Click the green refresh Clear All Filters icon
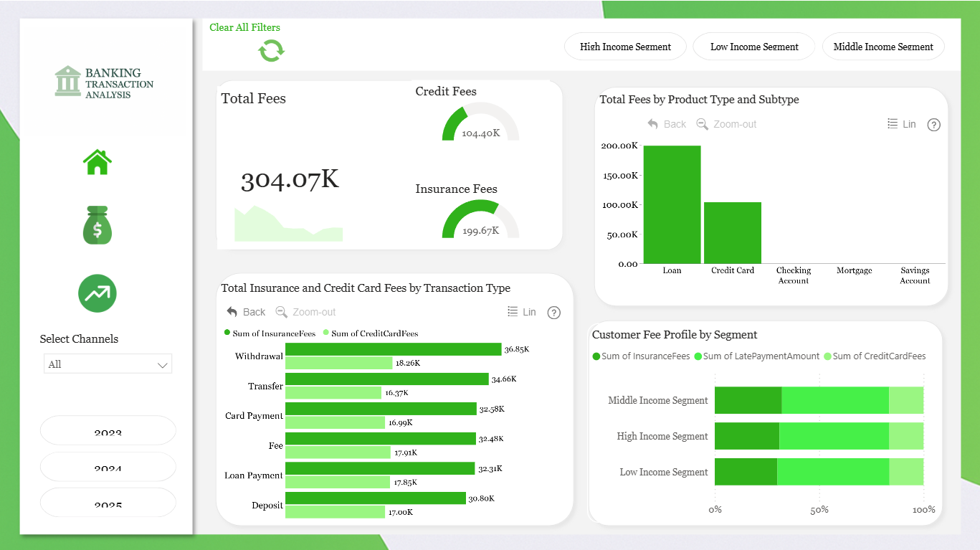This screenshot has height=550, width=980. point(272,51)
